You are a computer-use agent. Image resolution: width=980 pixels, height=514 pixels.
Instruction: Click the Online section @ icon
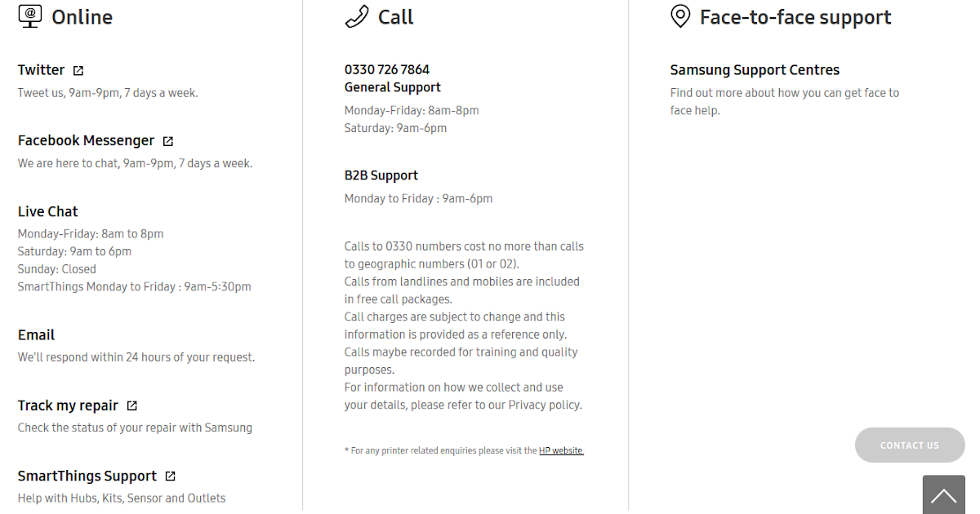tap(29, 16)
